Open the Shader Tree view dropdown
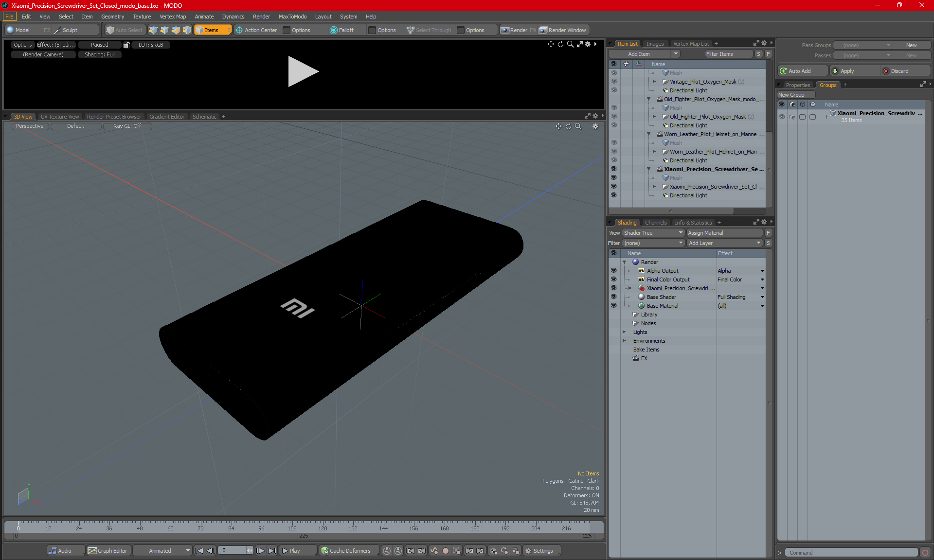934x560 pixels. (x=653, y=233)
